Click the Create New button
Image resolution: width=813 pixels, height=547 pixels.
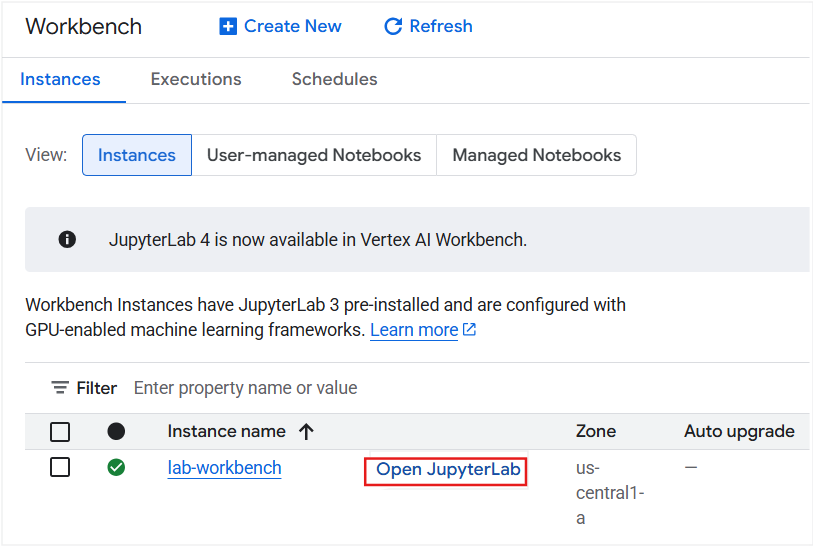(281, 26)
